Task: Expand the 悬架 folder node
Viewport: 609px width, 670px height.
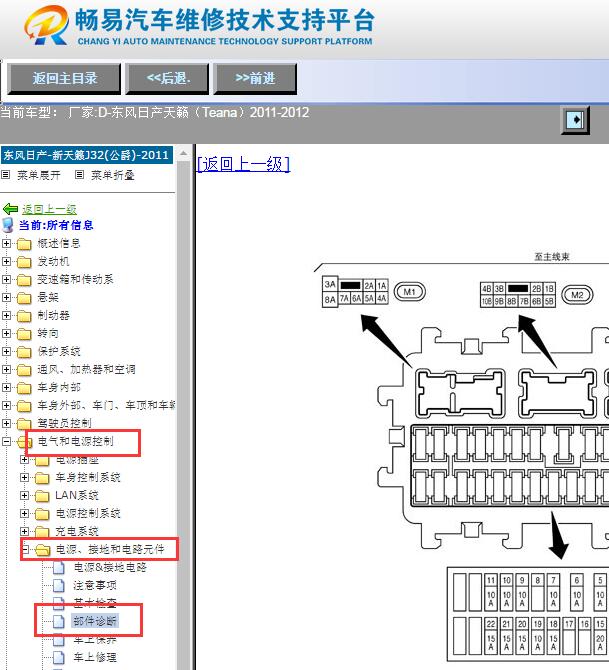Action: coord(6,297)
